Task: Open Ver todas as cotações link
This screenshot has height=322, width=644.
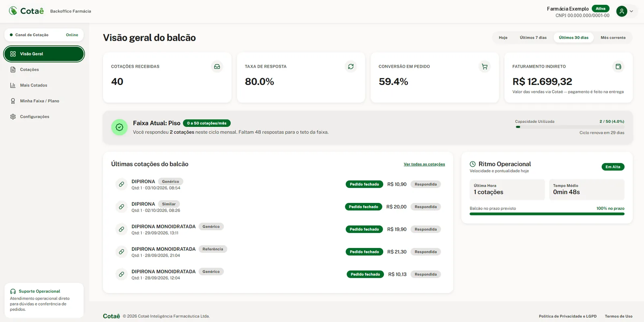Action: 424,164
